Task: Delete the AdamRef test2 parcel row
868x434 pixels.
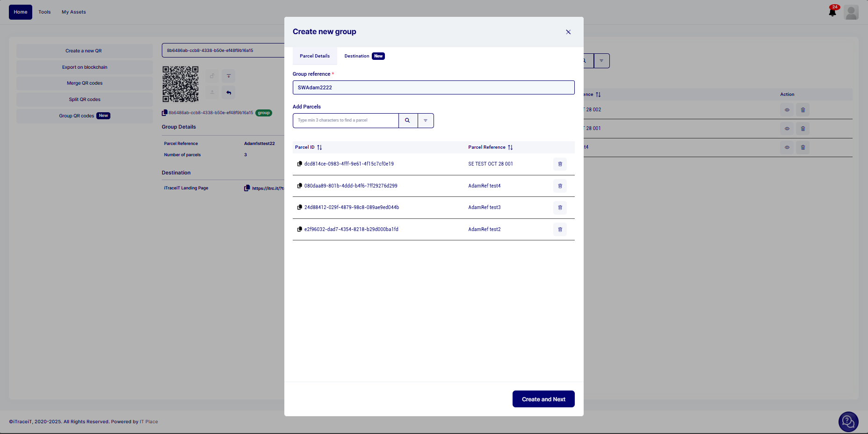Action: [x=560, y=230]
